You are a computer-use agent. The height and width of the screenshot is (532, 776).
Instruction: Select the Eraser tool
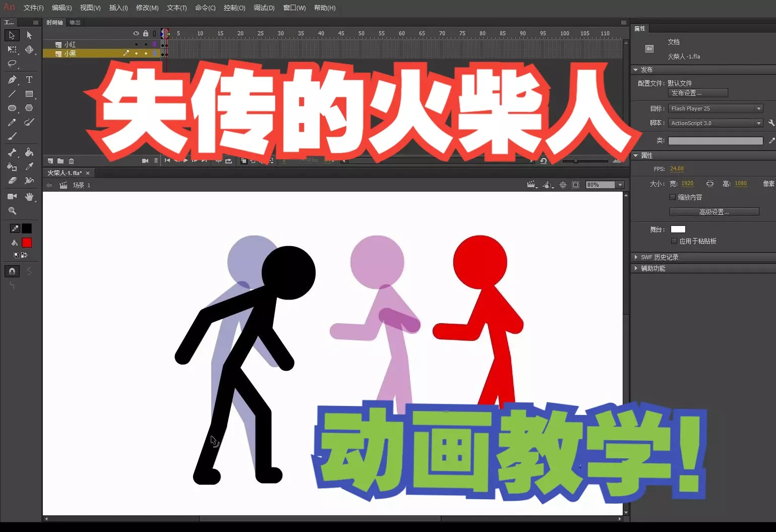point(12,181)
